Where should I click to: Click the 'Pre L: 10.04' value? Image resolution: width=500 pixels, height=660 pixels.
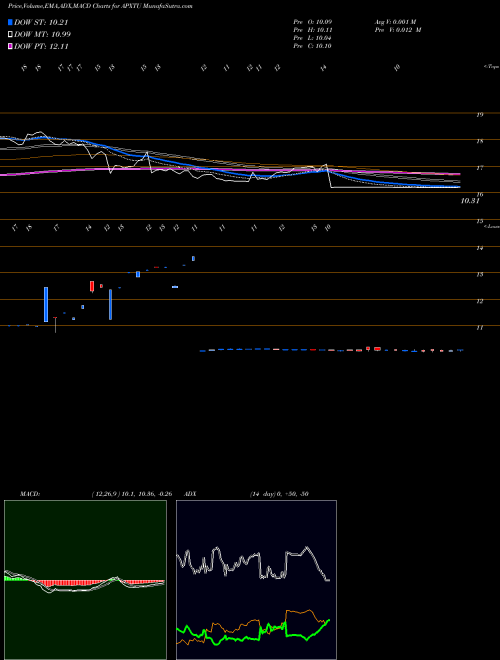[x=313, y=38]
